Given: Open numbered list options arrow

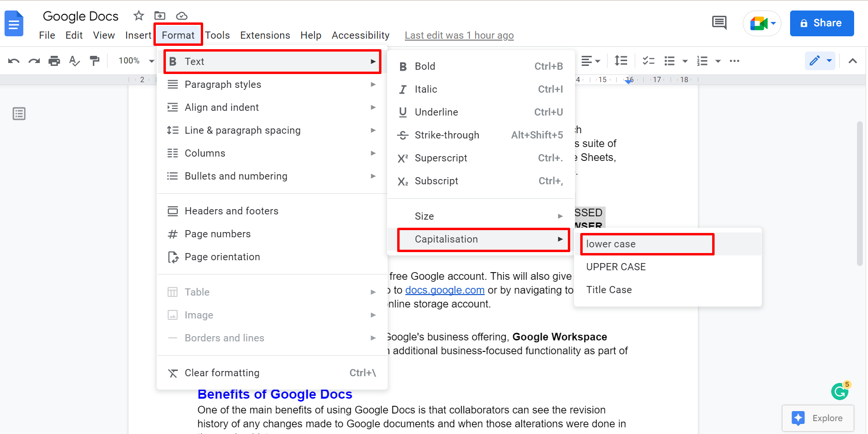Looking at the screenshot, I should tap(717, 61).
